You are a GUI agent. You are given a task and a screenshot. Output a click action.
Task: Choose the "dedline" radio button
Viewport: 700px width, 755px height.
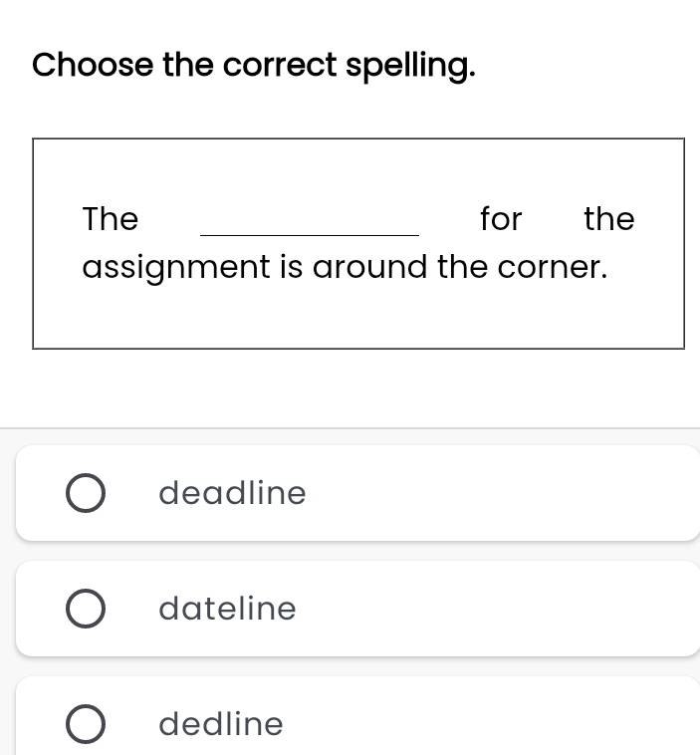[86, 724]
